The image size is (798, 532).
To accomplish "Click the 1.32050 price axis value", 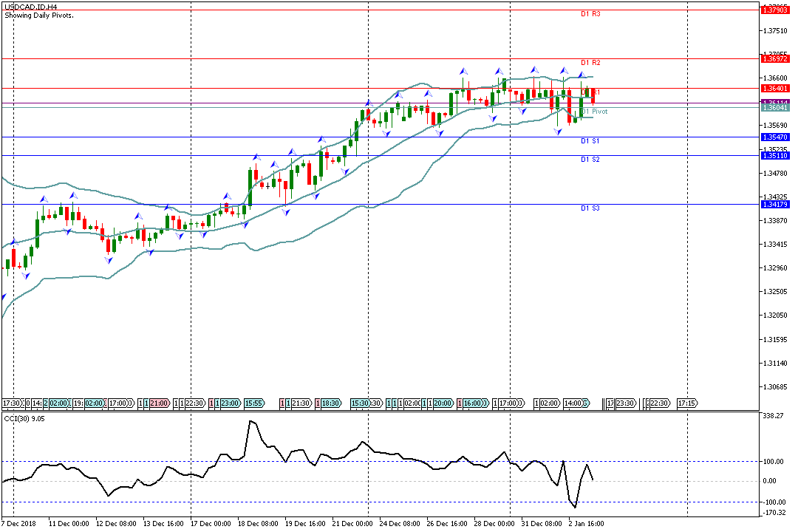I will click(775, 316).
